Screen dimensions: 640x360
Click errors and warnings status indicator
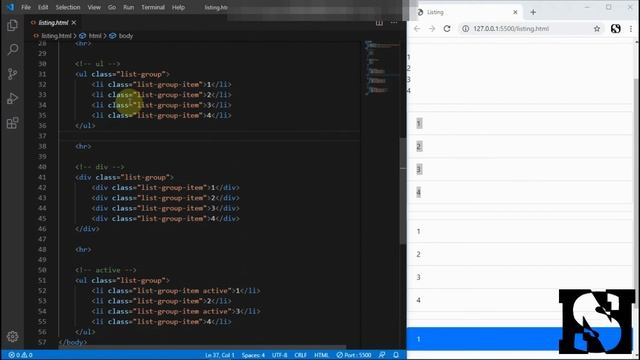(x=20, y=355)
